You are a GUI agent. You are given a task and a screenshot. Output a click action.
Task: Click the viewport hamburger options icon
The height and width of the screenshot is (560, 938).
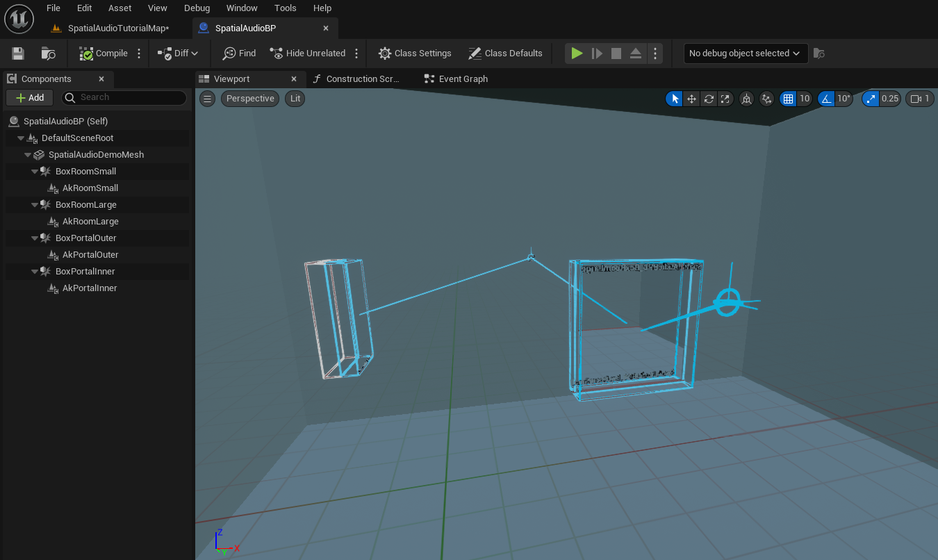(207, 99)
